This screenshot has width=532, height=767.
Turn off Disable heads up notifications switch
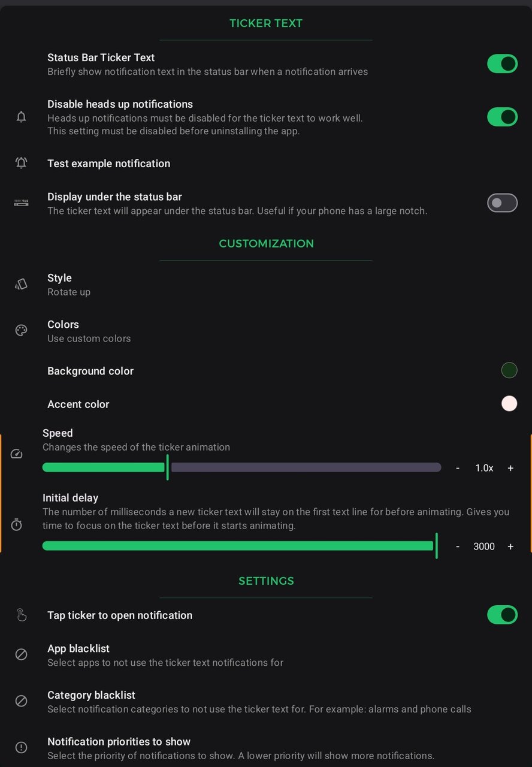pos(502,117)
